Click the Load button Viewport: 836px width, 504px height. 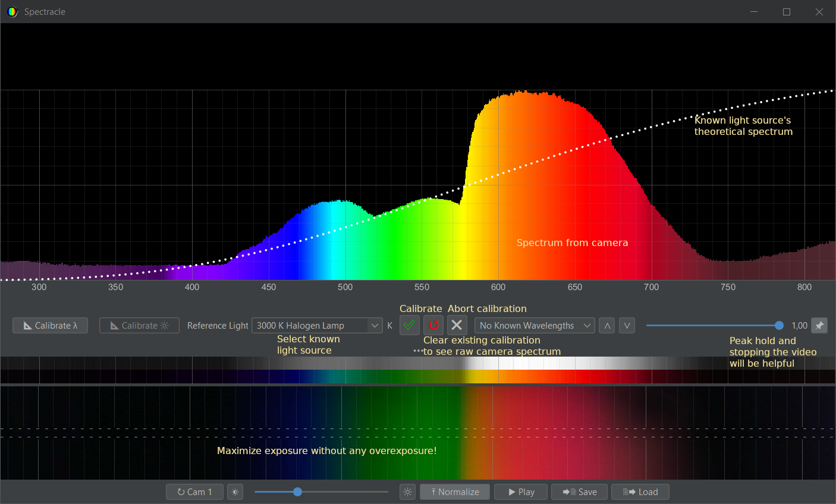click(640, 492)
